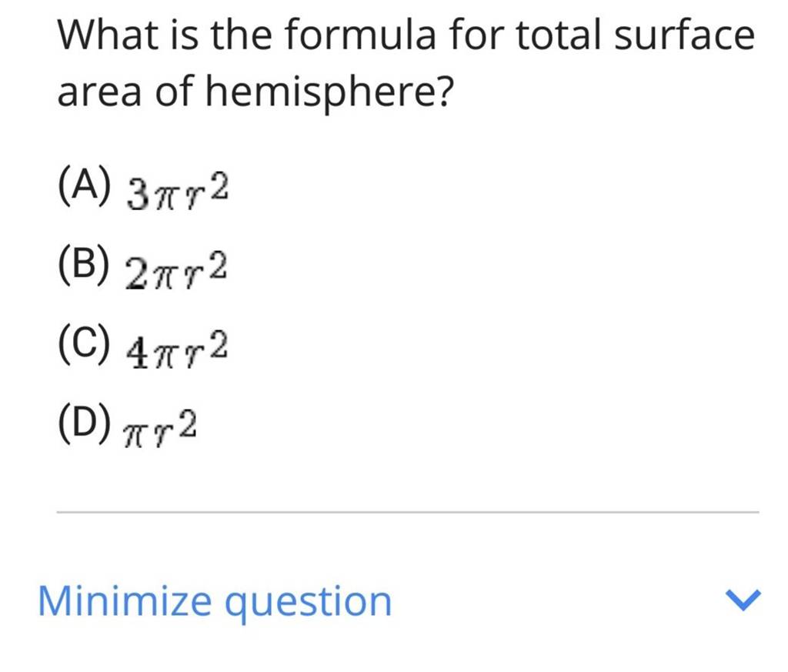Click the option labeled (A)
The image size is (788, 672).
[x=85, y=186]
